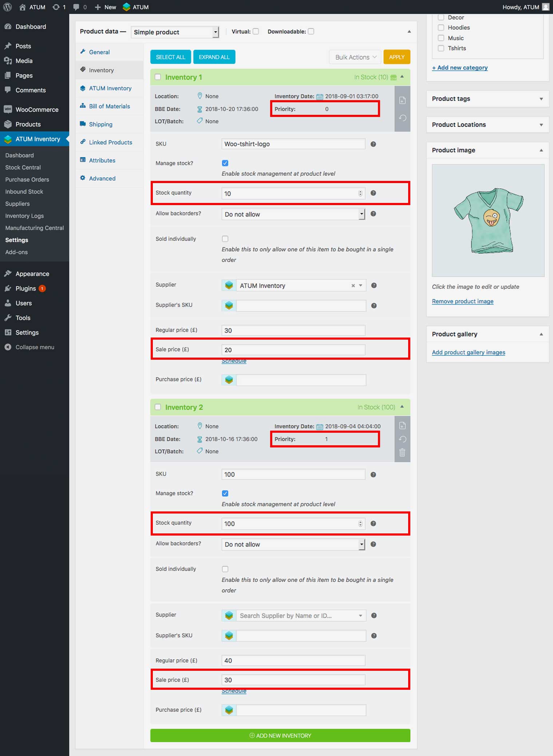Open the Bulk Actions dropdown
The image size is (553, 756).
pos(355,57)
